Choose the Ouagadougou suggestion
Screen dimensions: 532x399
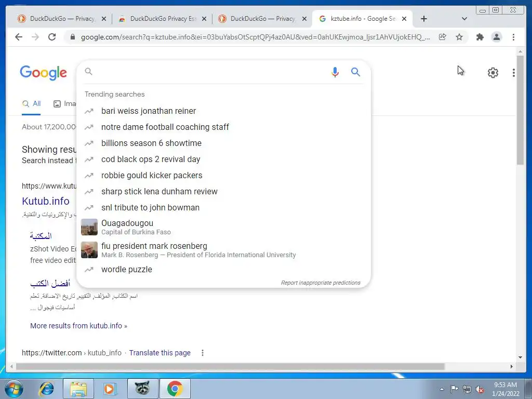click(x=224, y=228)
